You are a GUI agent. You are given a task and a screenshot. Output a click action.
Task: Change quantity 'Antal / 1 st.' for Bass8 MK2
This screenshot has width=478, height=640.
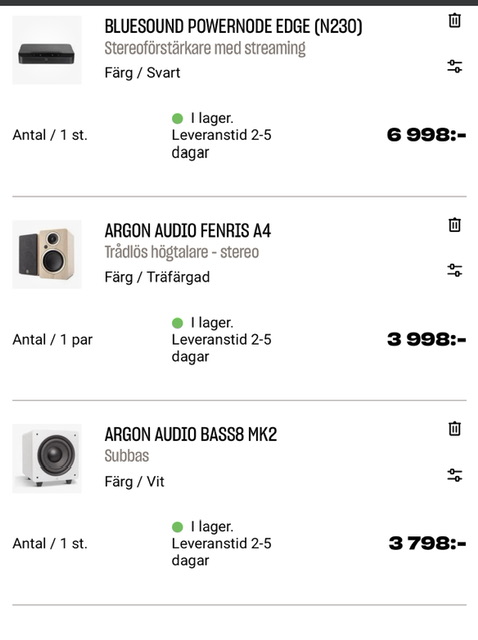click(50, 544)
